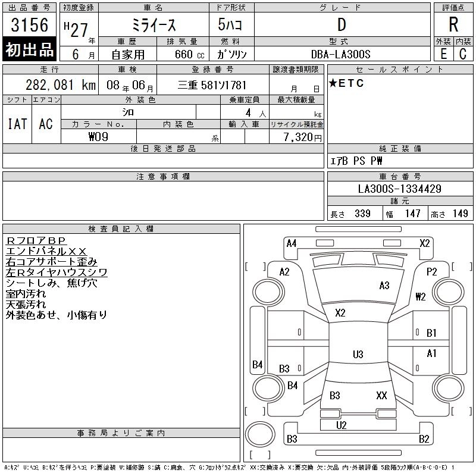Image resolution: width=476 pixels, height=476 pixels.
Task: Click chassis number LA300S-1334429
Action: pos(399,189)
